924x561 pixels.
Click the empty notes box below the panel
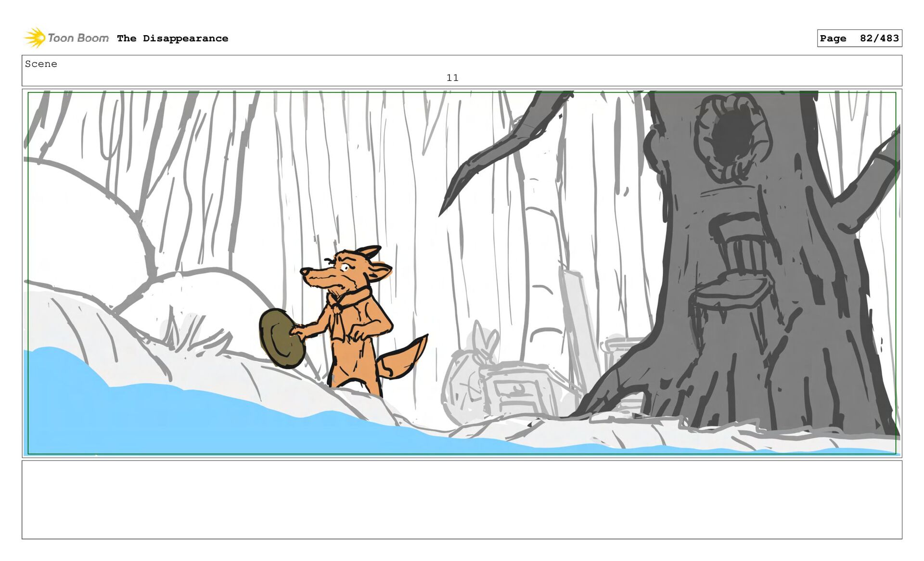[462, 499]
